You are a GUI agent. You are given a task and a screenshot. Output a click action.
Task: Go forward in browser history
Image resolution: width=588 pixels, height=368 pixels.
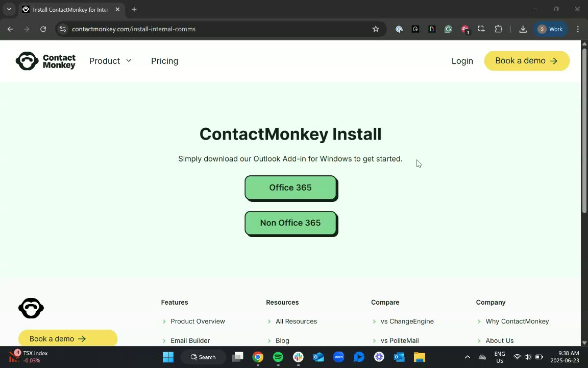point(27,29)
